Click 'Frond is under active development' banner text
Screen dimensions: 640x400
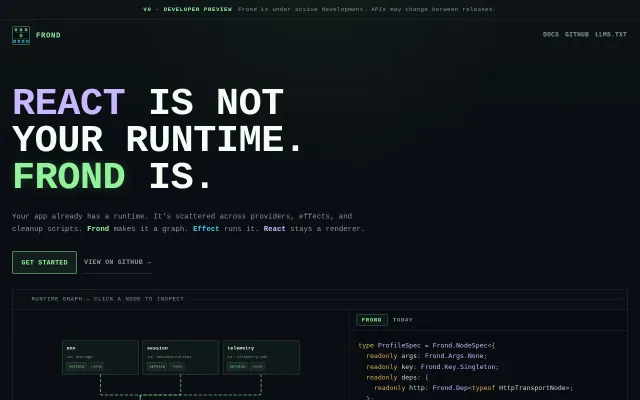pos(367,9)
